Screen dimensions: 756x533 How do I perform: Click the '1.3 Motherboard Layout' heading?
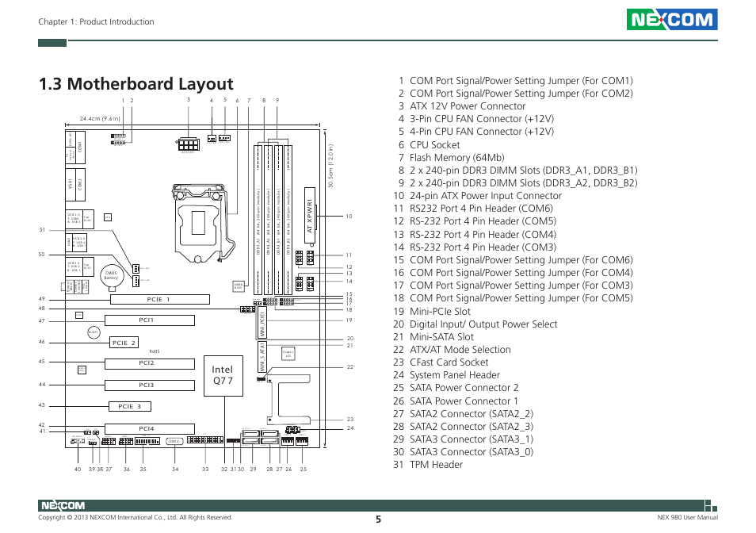(136, 84)
